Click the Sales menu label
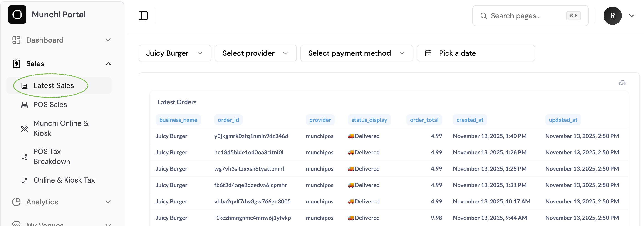The height and width of the screenshot is (226, 644). coord(35,64)
